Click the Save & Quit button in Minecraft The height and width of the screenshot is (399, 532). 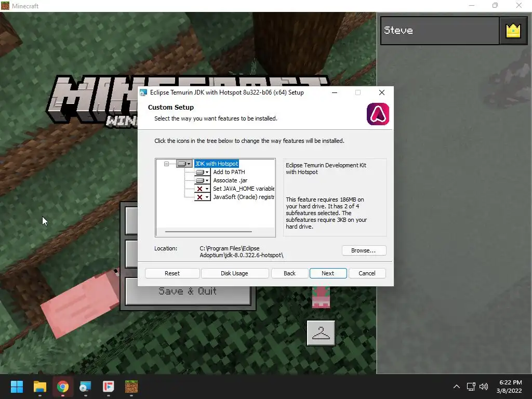pos(188,291)
